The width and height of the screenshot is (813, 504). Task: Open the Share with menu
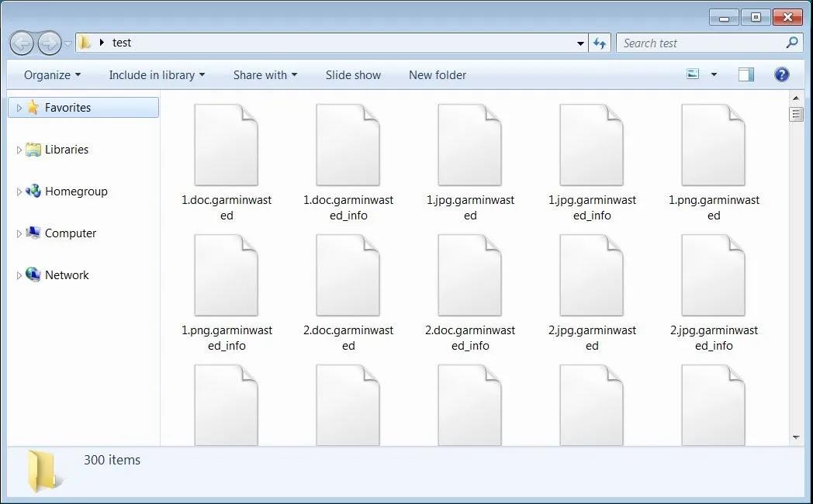tap(265, 75)
